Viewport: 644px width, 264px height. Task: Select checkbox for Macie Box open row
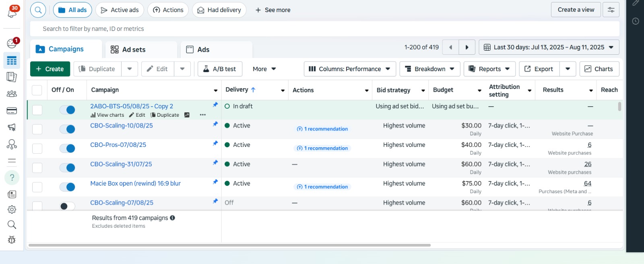[x=37, y=187]
